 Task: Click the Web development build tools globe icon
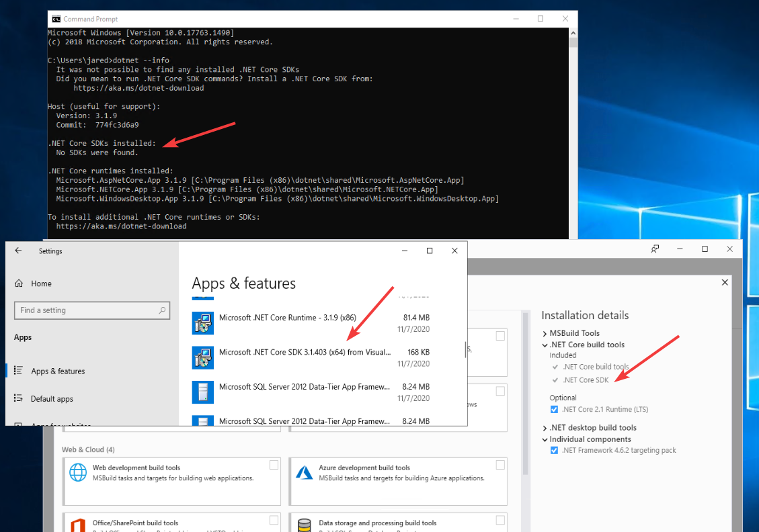click(x=79, y=472)
